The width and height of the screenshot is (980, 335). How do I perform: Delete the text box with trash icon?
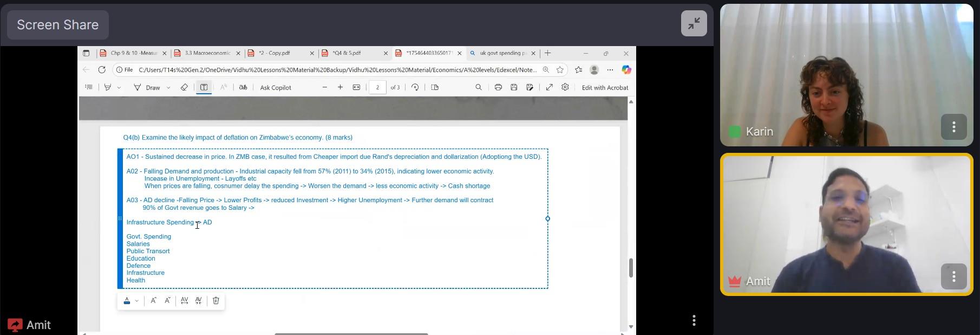pyautogui.click(x=215, y=300)
